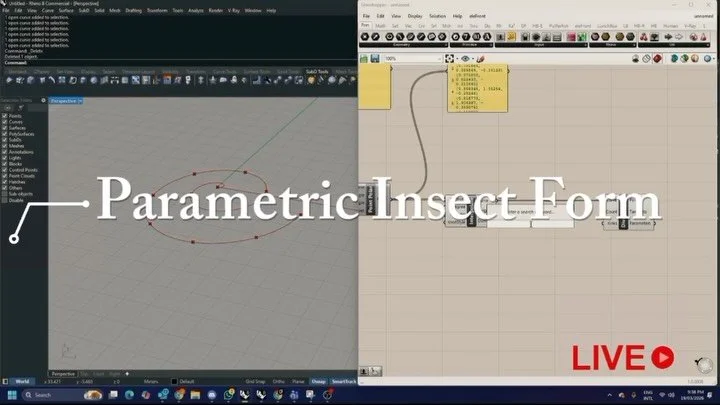This screenshot has height=405, width=720.
Task: Open the Perspective viewport title dropdown
Action: point(80,101)
